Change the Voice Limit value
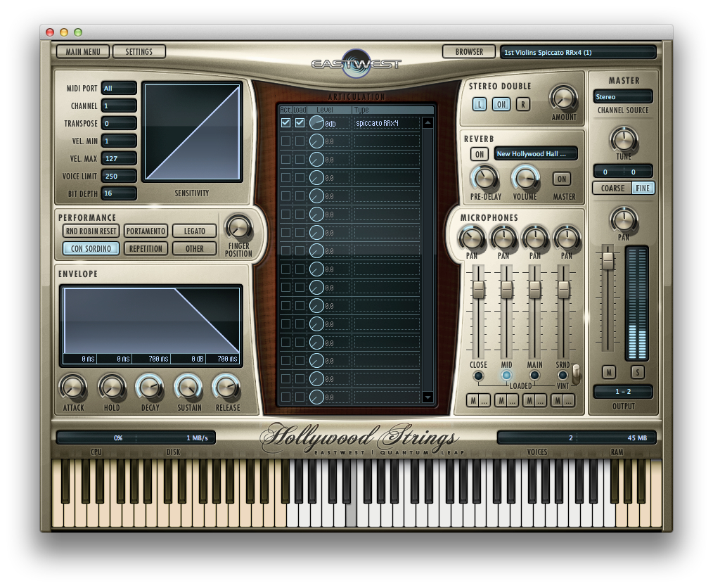Image resolution: width=713 pixels, height=588 pixels. (x=119, y=176)
